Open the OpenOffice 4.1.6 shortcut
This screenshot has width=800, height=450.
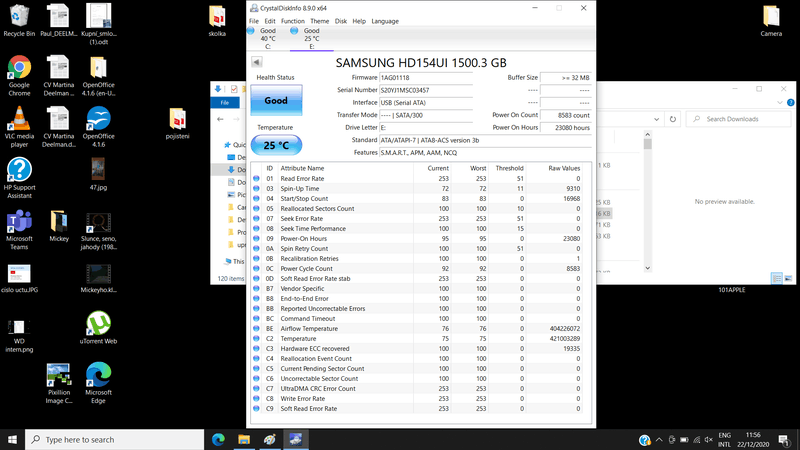click(x=98, y=127)
